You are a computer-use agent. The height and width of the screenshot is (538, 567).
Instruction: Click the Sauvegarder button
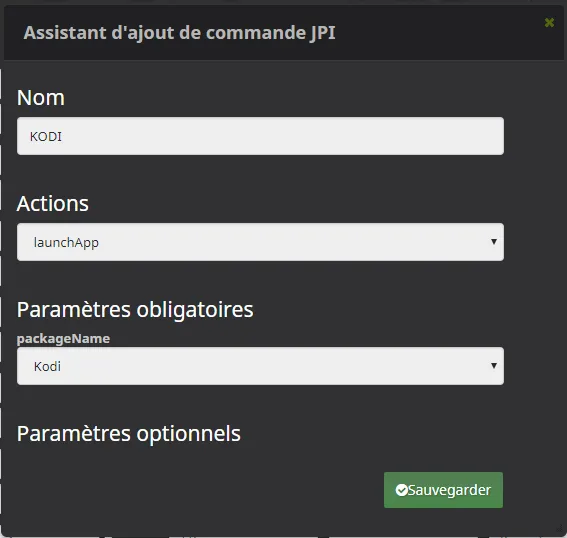[x=443, y=490]
